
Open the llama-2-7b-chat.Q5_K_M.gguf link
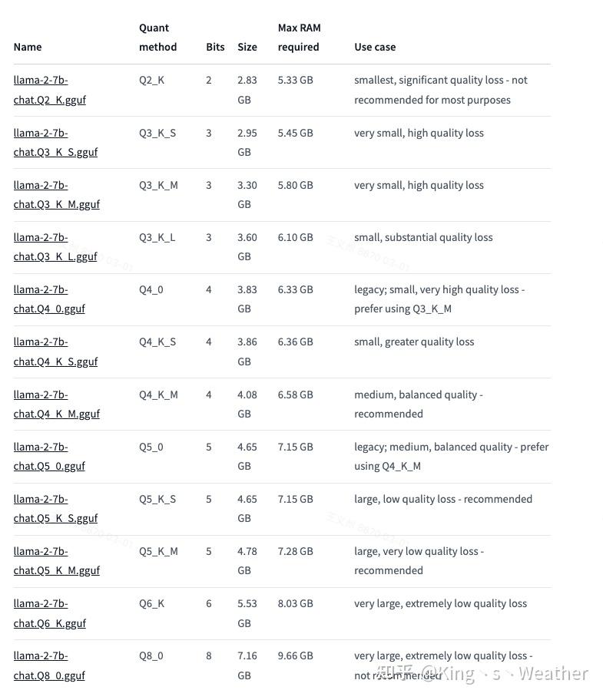click(x=56, y=560)
